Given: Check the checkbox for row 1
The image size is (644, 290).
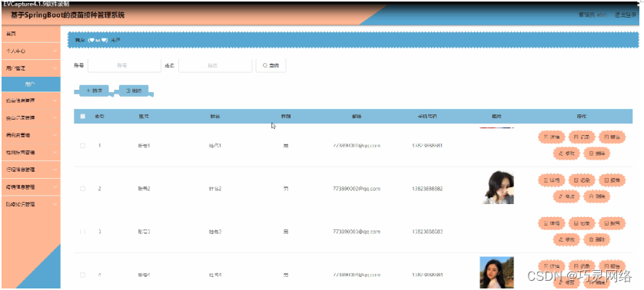Looking at the screenshot, I should click(x=82, y=146).
